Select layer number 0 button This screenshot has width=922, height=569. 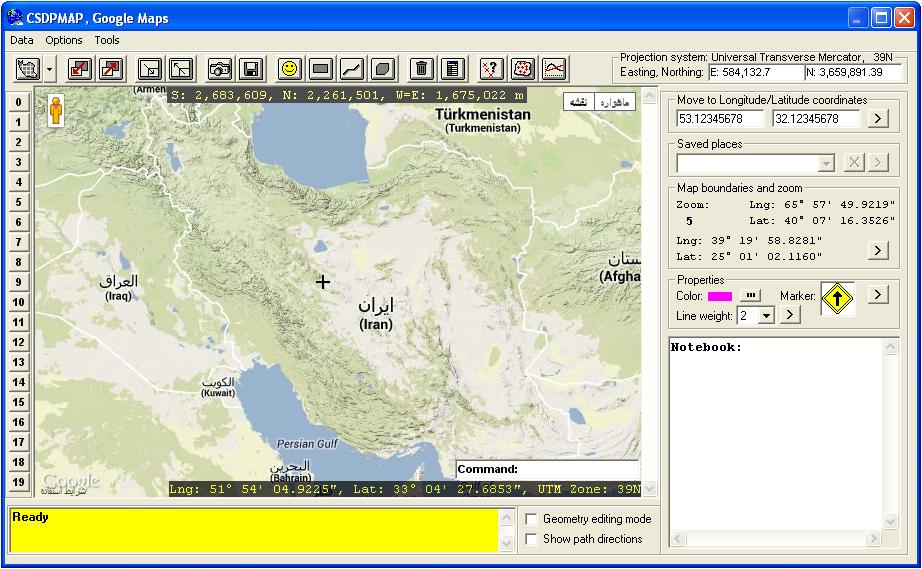pos(19,102)
